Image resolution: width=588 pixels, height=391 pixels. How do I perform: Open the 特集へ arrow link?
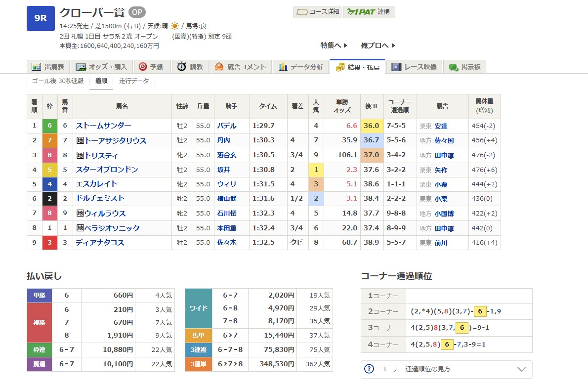[x=334, y=45]
